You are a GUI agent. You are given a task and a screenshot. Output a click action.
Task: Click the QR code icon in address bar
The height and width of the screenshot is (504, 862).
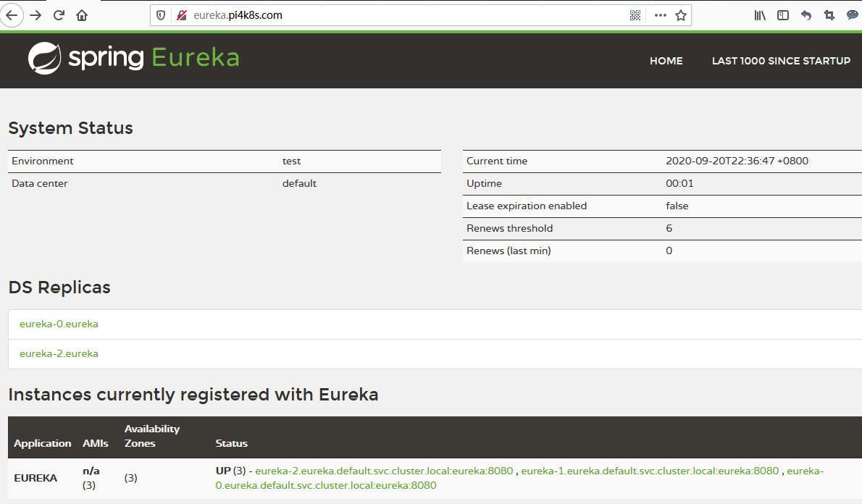635,15
